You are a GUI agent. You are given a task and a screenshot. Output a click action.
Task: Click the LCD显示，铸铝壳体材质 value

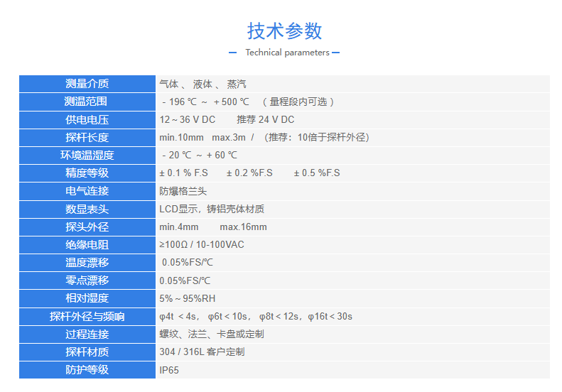[x=212, y=209]
